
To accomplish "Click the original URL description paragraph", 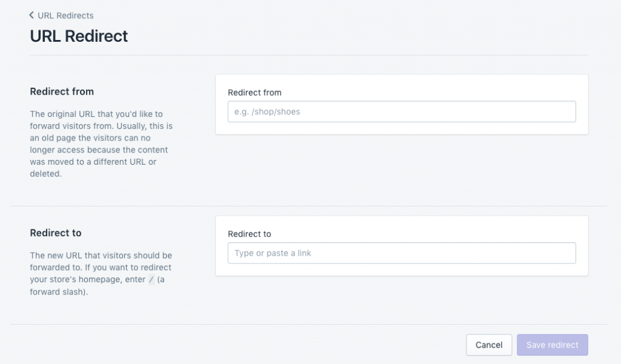I will 100,144.
